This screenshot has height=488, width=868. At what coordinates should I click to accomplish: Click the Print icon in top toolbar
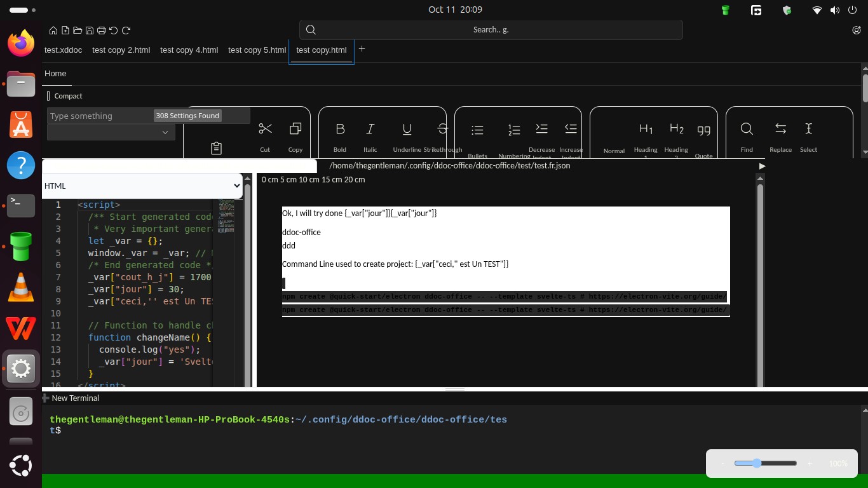pyautogui.click(x=102, y=30)
